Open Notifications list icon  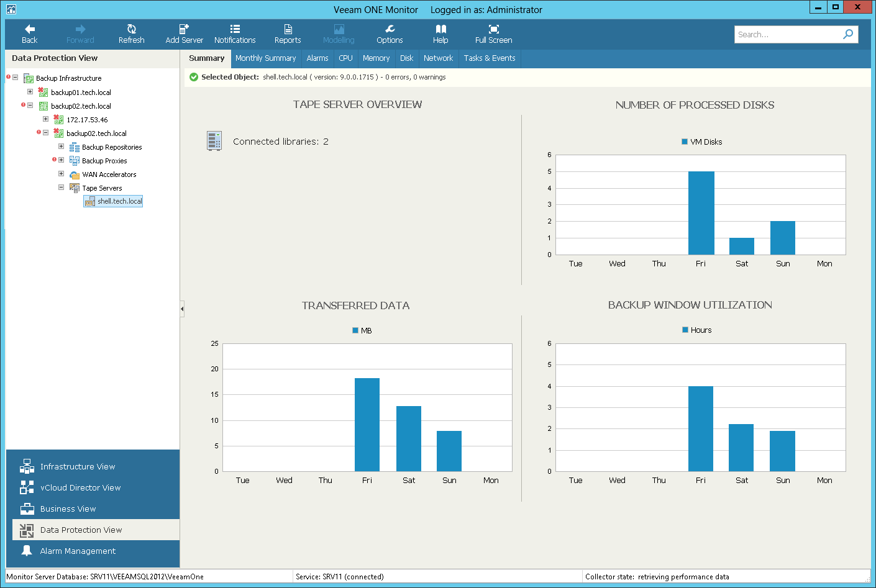click(235, 29)
